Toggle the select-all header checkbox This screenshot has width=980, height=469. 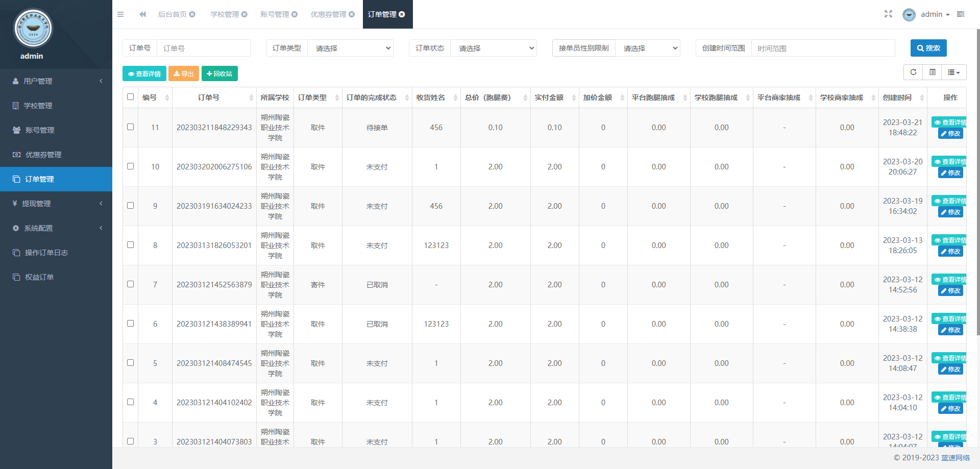pyautogui.click(x=130, y=97)
